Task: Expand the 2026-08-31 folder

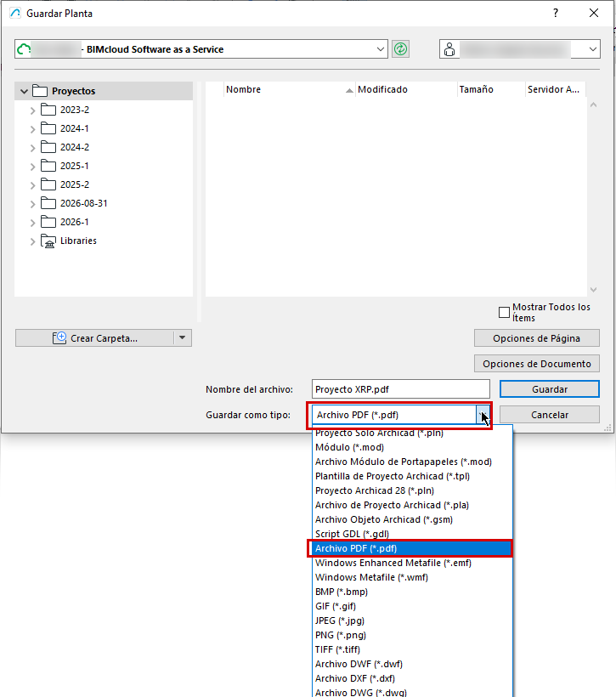Action: (x=32, y=204)
